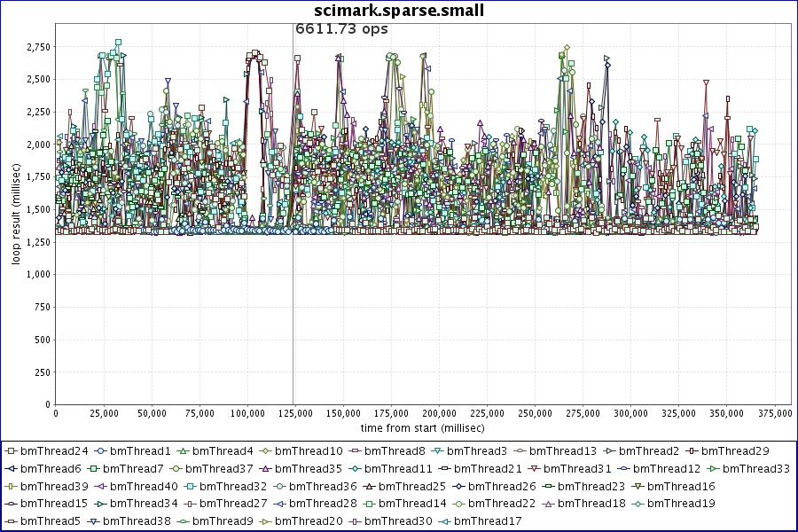Click the bmThread17 legend marker icon
Screen dimensions: 798x532
(x=444, y=521)
